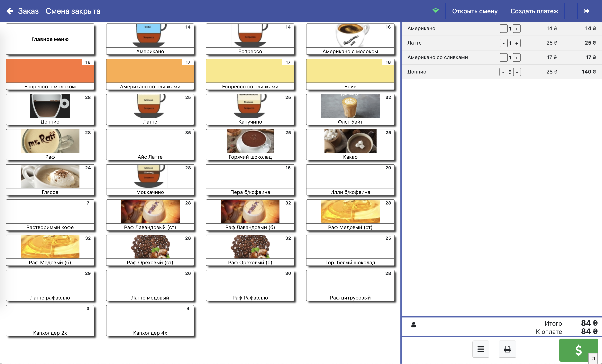Add Раф Ореховый (ст) tile

click(150, 250)
